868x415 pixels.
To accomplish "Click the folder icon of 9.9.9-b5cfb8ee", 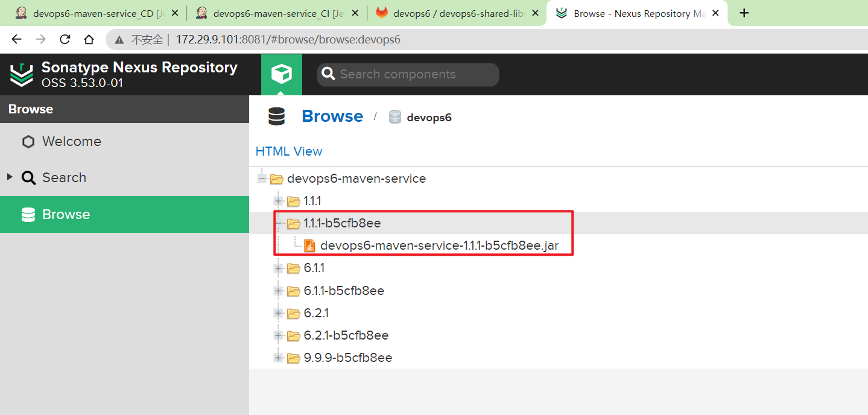I will tap(294, 358).
